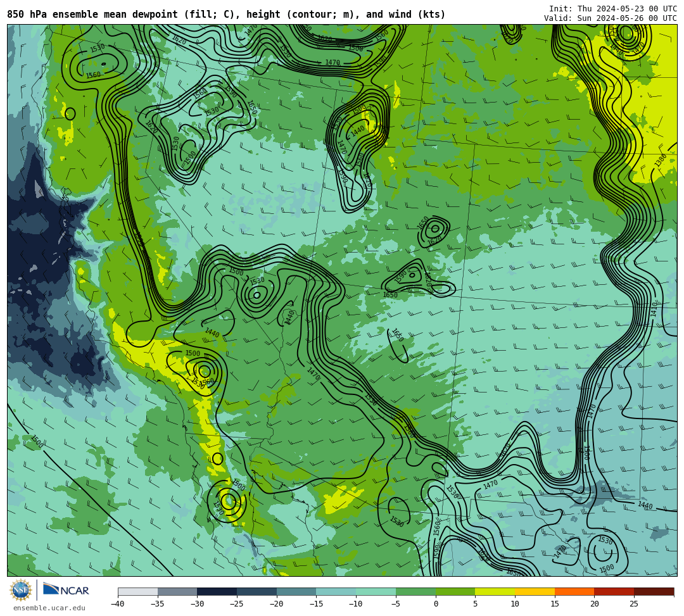This screenshot has height=616, width=684.
Task: Click the -35 colorbar tick label
Action: pyautogui.click(x=158, y=604)
